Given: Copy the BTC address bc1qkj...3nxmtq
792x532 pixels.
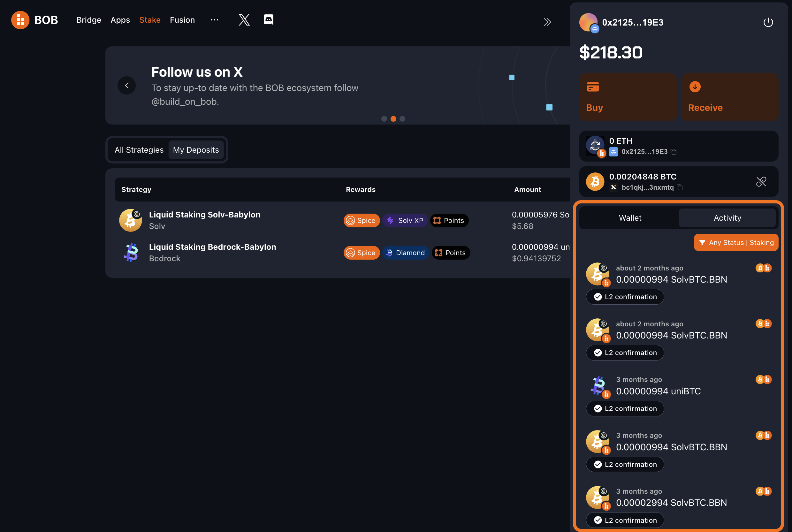Looking at the screenshot, I should [x=680, y=187].
